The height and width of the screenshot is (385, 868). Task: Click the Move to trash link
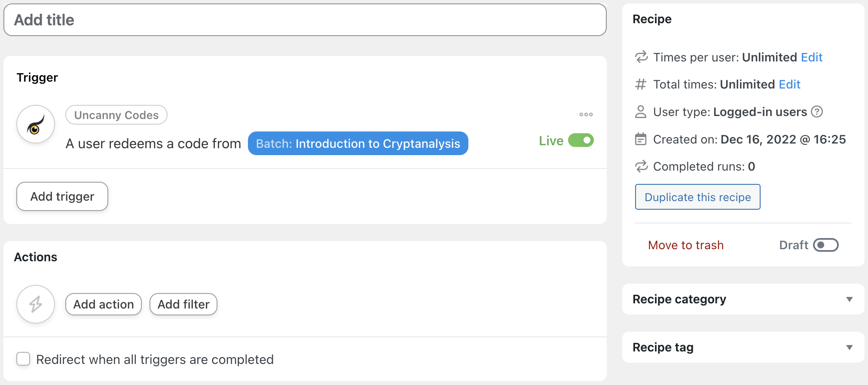(686, 245)
